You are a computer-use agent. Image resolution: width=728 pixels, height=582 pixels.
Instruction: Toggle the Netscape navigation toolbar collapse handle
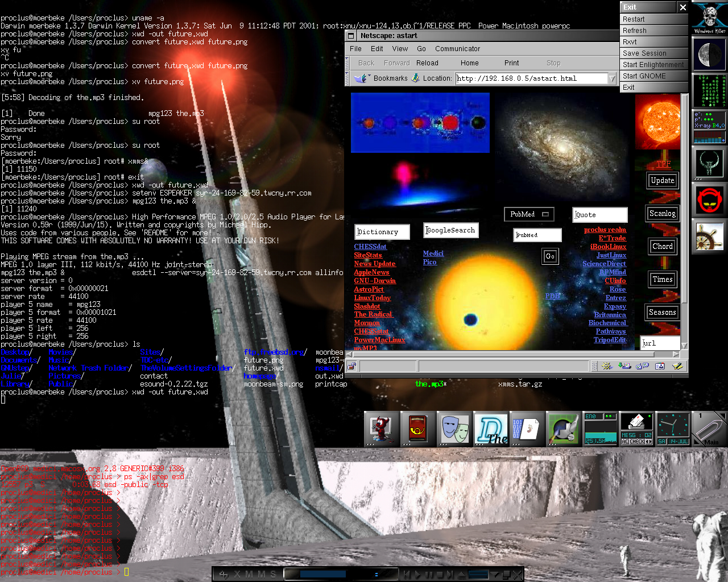click(348, 63)
